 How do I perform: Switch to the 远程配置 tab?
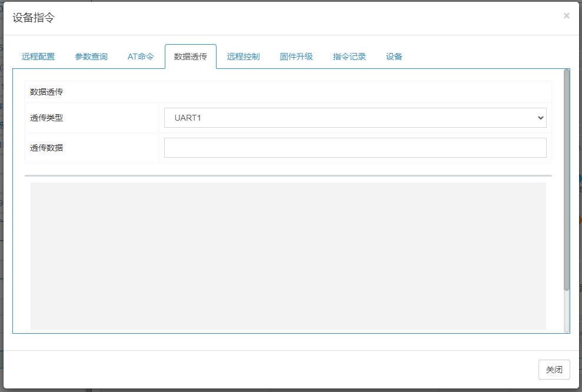(38, 57)
